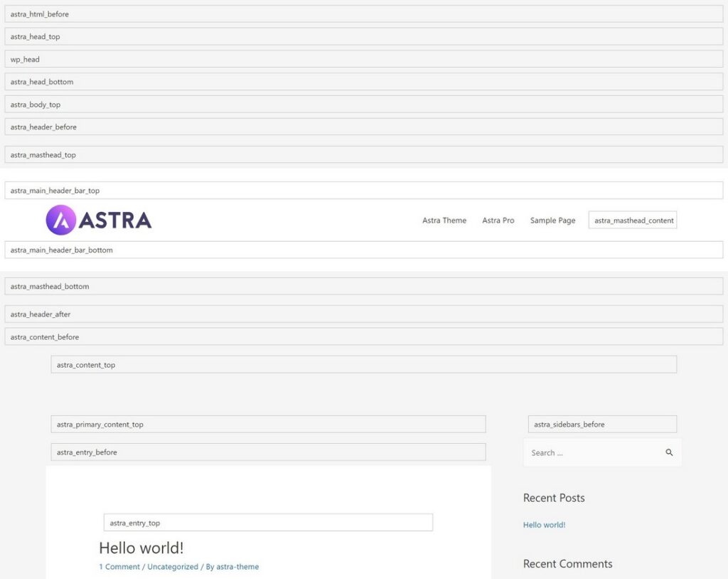Click the 1 Comment link

coord(119,566)
